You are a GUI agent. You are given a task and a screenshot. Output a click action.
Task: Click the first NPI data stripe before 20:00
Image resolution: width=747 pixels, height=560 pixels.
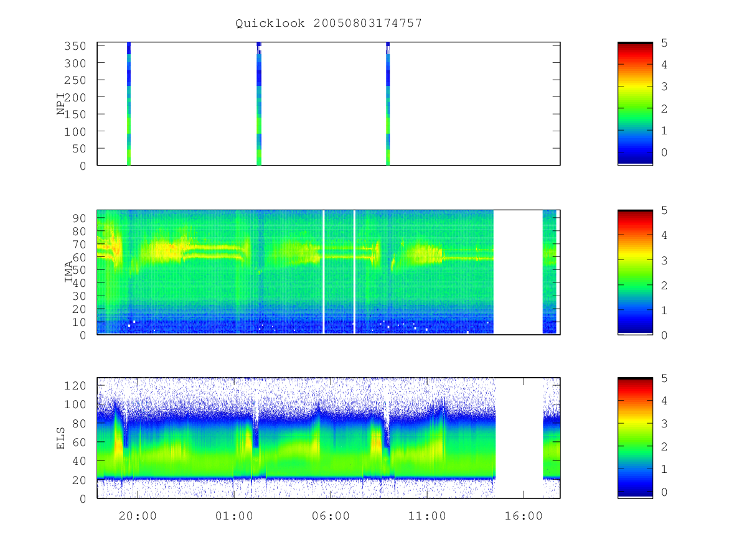click(128, 104)
